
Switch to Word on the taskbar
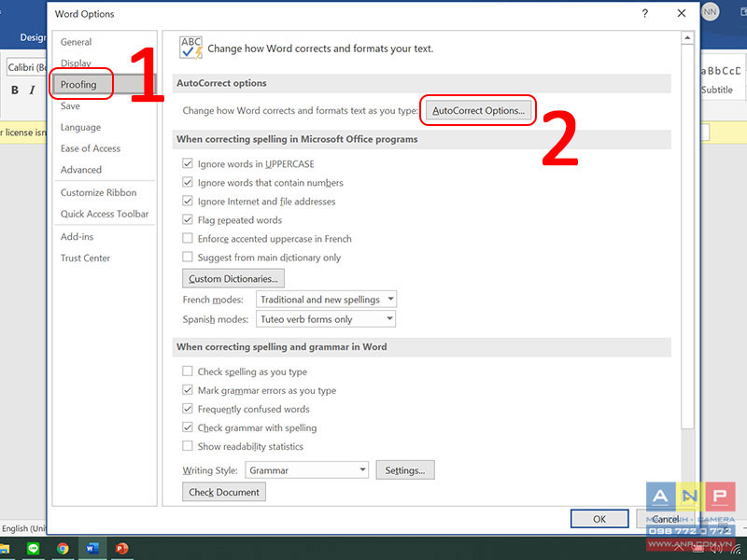(x=92, y=549)
